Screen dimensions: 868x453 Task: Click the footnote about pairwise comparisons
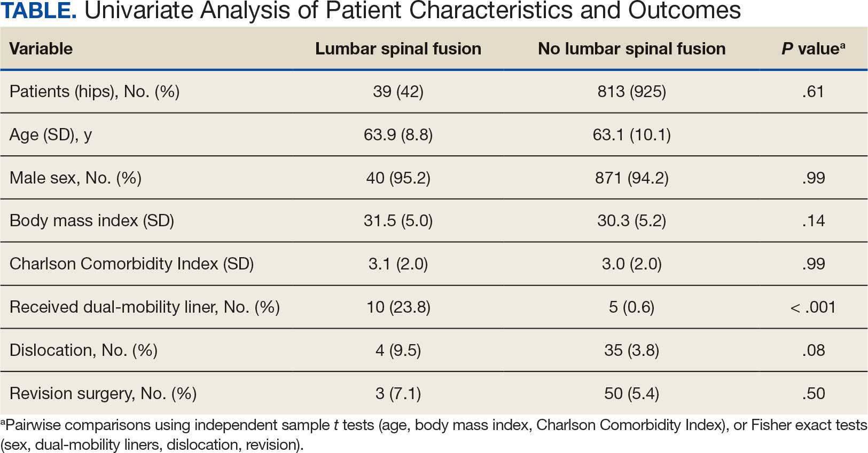pos(433,434)
